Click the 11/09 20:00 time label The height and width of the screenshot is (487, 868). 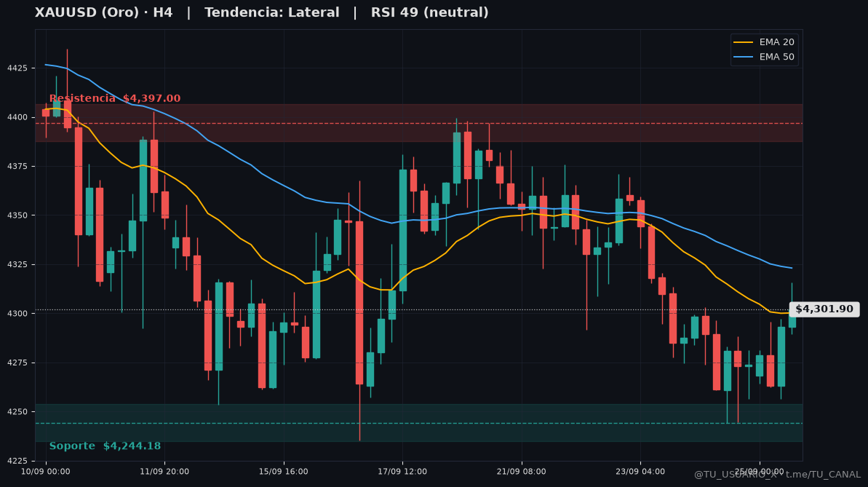coord(164,472)
